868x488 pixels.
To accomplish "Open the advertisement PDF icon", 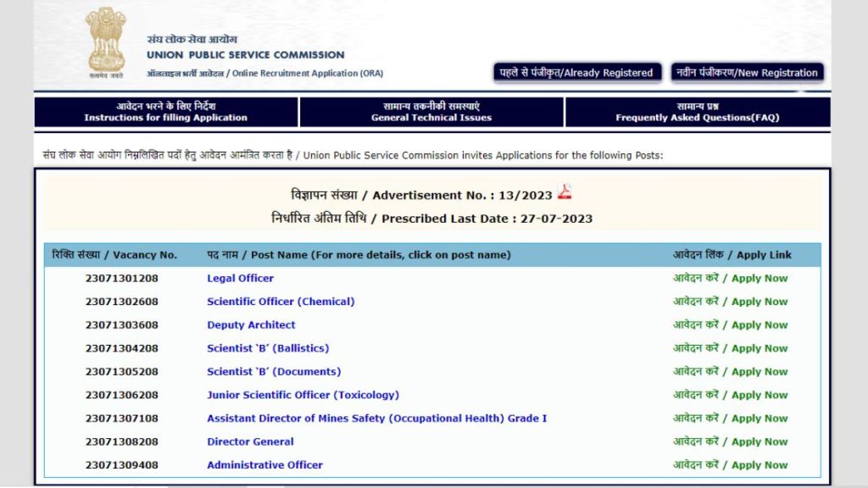I will click(564, 192).
